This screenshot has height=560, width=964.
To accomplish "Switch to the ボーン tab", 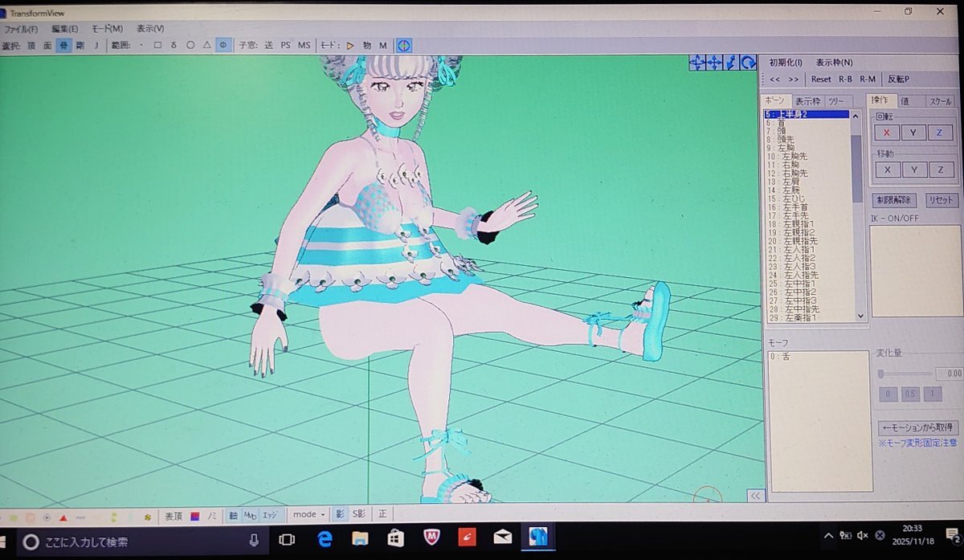I will (775, 100).
